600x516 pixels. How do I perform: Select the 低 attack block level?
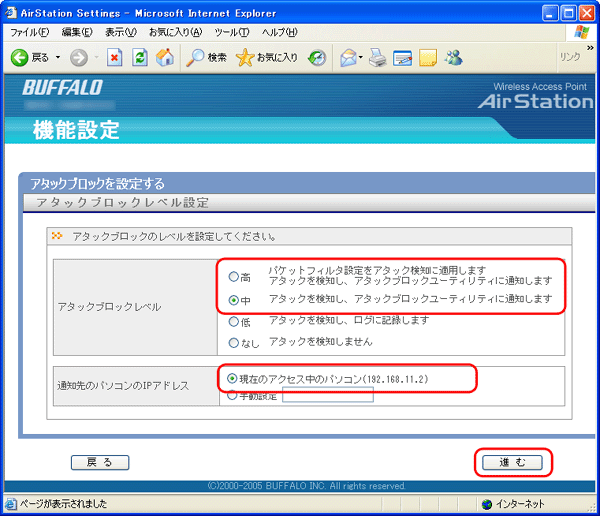(x=234, y=322)
